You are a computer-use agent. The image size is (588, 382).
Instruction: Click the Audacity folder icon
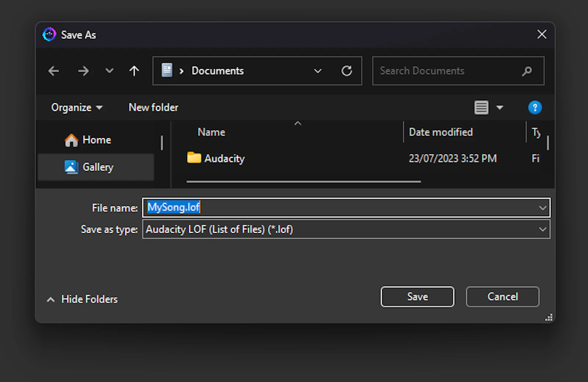(x=194, y=158)
